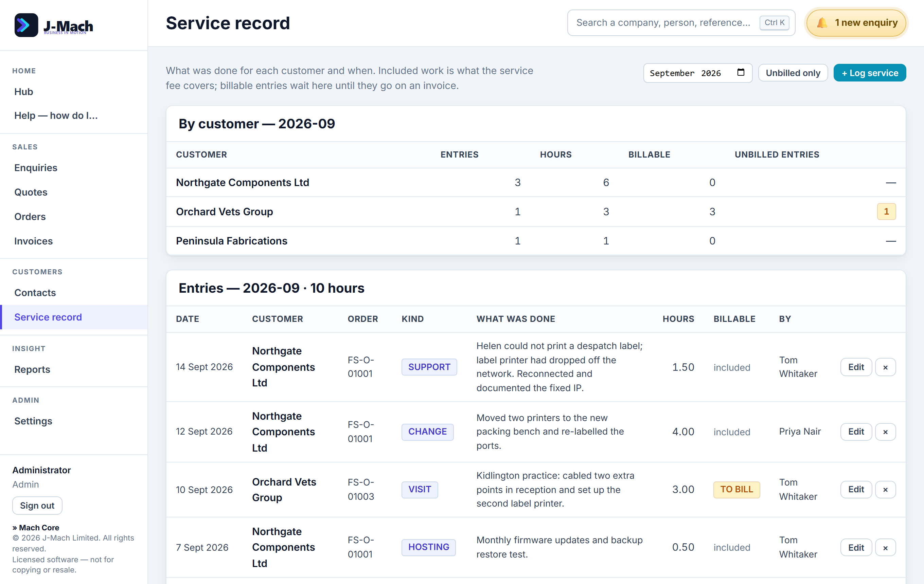Image resolution: width=924 pixels, height=584 pixels.
Task: Click the By customer — 2026-09 heading
Action: (x=257, y=124)
